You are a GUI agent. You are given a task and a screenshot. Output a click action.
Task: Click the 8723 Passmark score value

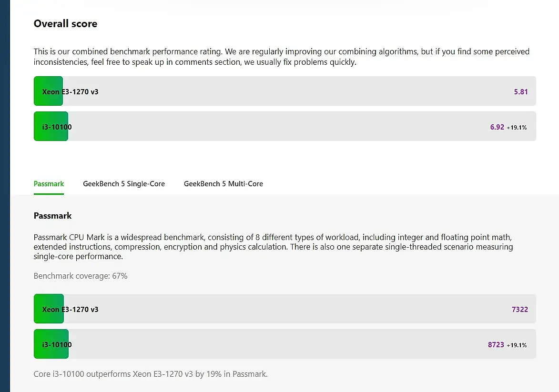point(496,344)
